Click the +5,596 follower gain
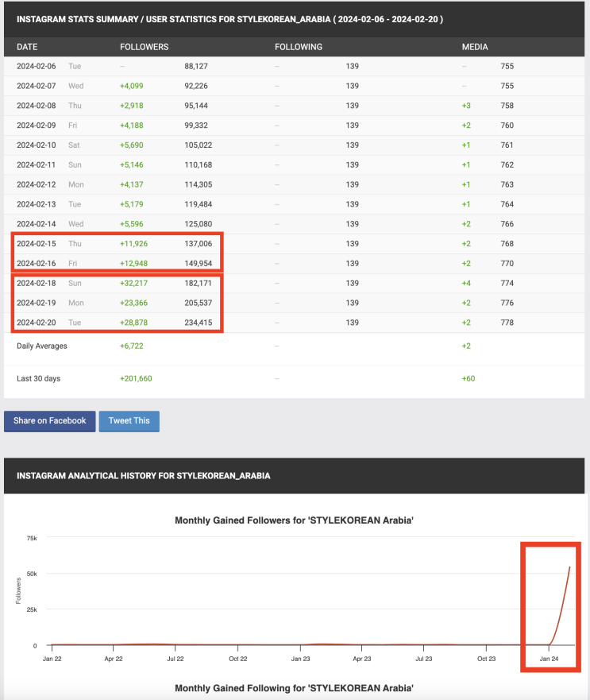 [132, 223]
